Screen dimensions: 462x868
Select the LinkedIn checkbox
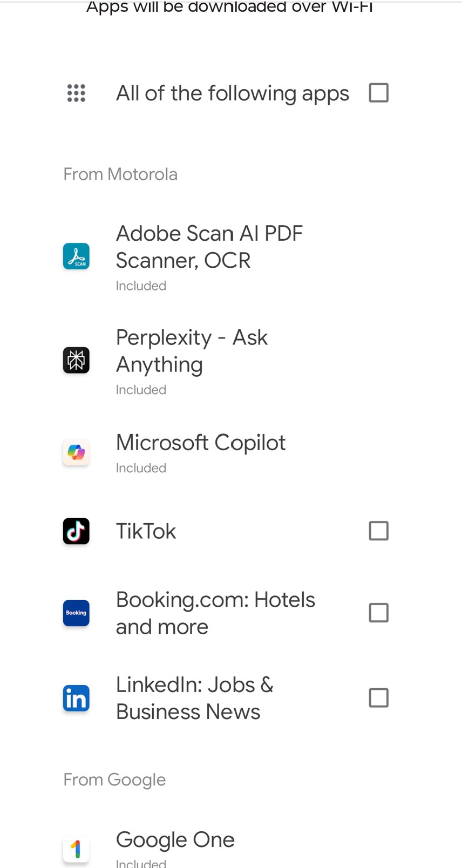pyautogui.click(x=378, y=698)
